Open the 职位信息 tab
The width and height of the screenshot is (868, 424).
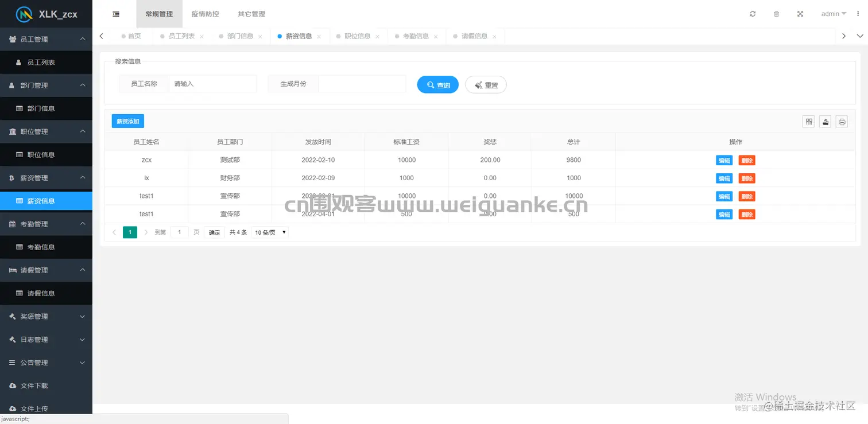pos(357,36)
